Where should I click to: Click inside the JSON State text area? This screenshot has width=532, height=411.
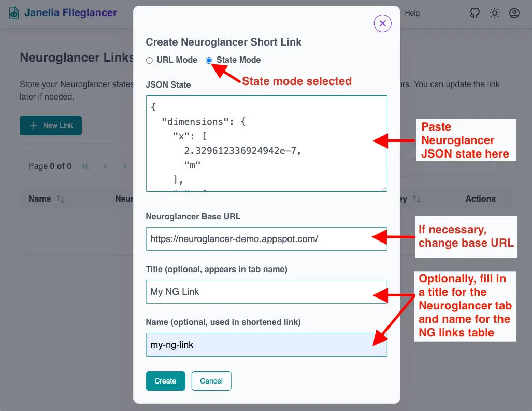[266, 143]
